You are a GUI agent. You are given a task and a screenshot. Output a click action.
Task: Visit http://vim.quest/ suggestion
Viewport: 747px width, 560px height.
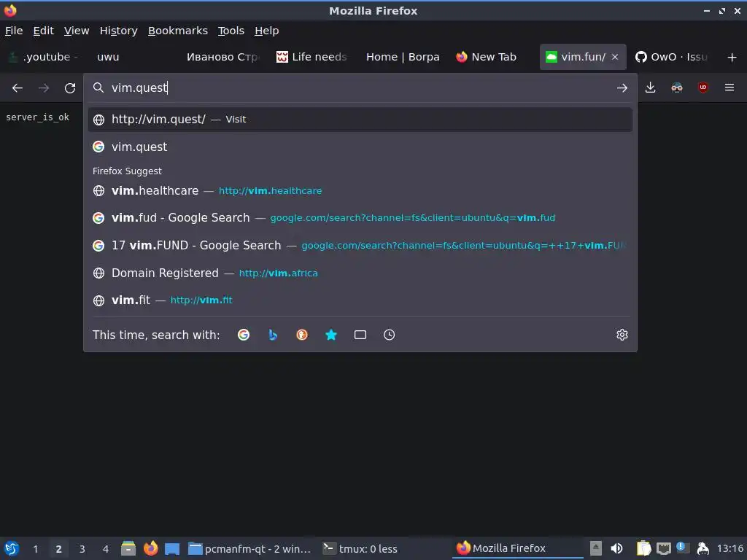click(360, 120)
